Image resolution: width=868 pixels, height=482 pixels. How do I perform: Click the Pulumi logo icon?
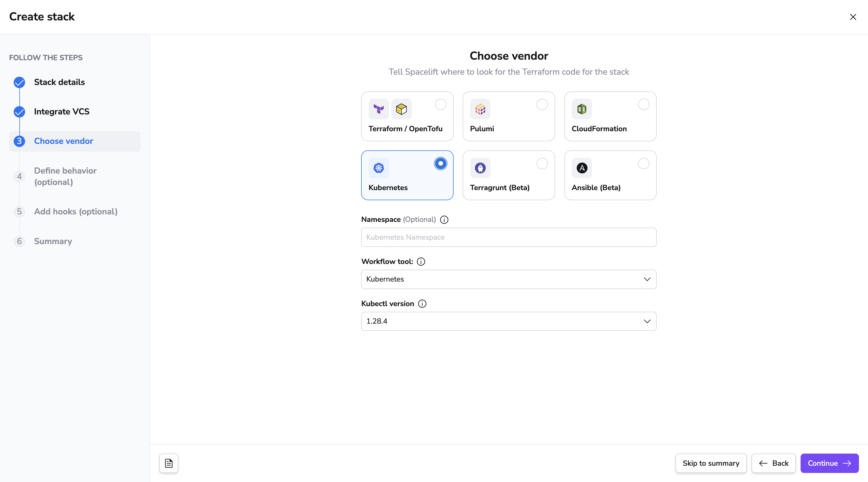pyautogui.click(x=480, y=109)
